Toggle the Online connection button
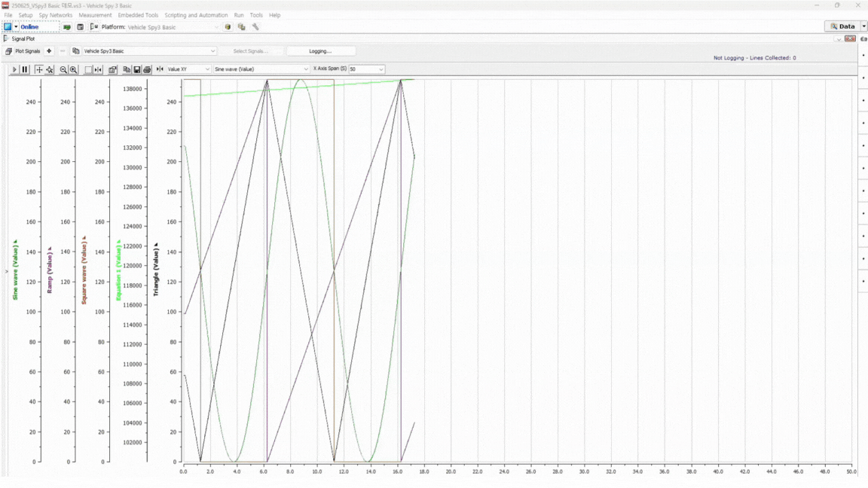868x488 pixels. tap(29, 27)
